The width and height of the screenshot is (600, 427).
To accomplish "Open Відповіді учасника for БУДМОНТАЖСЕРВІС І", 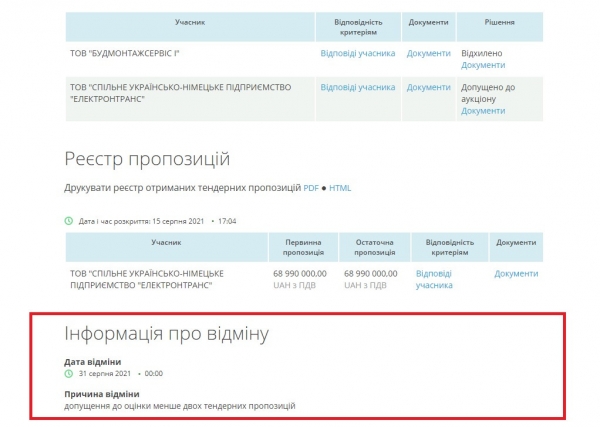I will click(x=357, y=53).
